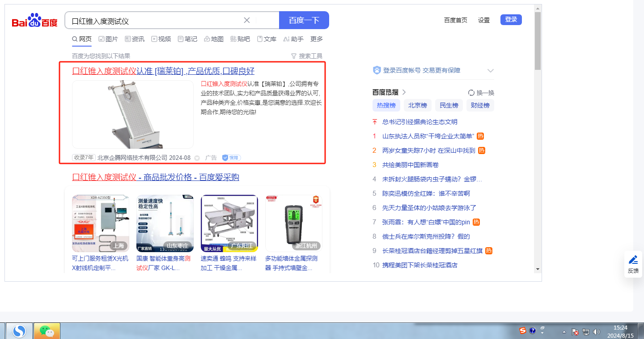
Task: Refresh hot searches with 换一换
Action: pyautogui.click(x=481, y=93)
